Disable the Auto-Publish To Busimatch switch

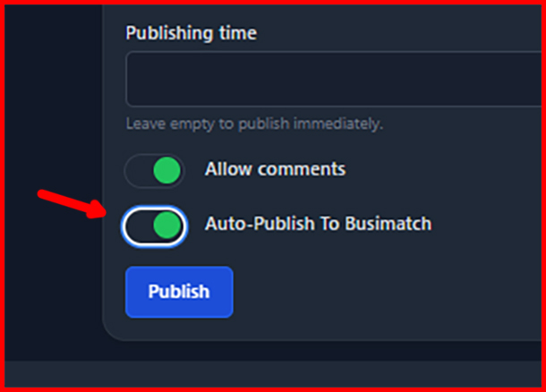point(154,226)
